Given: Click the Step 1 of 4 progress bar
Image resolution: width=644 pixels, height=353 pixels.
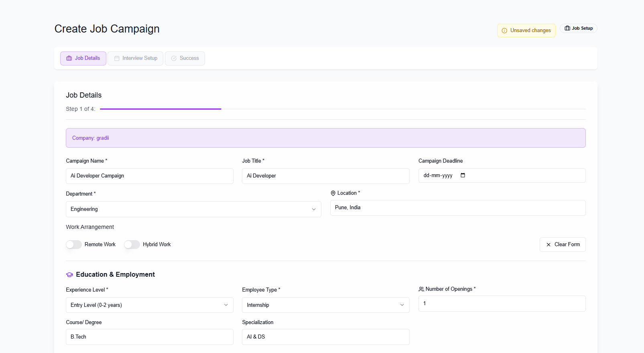Looking at the screenshot, I should (342, 109).
